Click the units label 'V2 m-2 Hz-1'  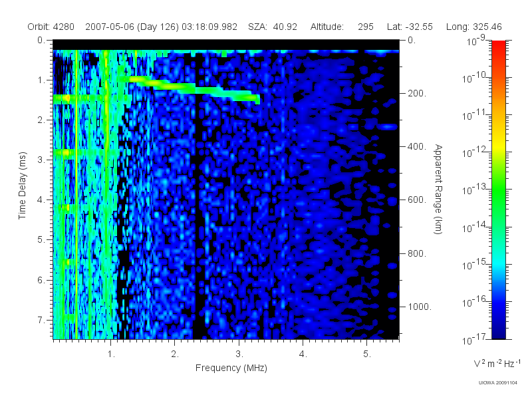point(497,363)
